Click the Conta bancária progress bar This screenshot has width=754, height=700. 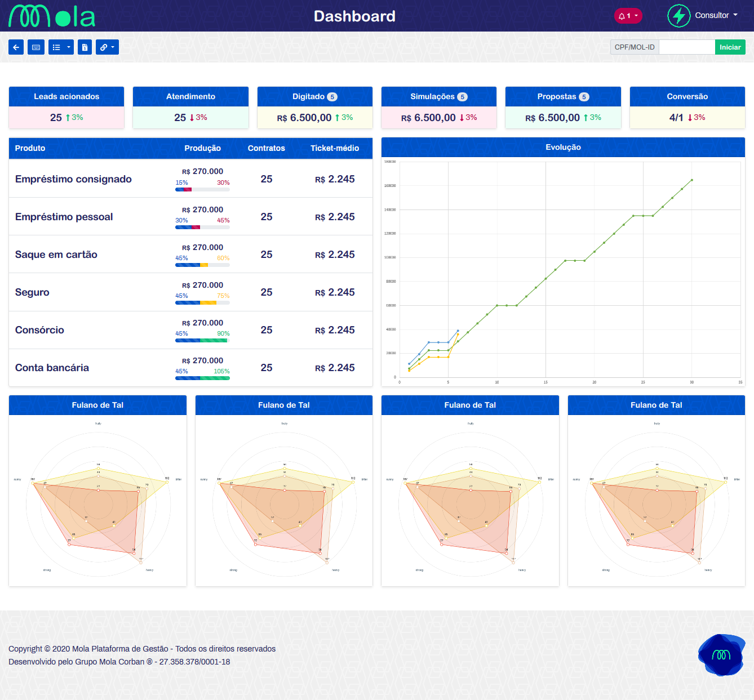point(202,378)
